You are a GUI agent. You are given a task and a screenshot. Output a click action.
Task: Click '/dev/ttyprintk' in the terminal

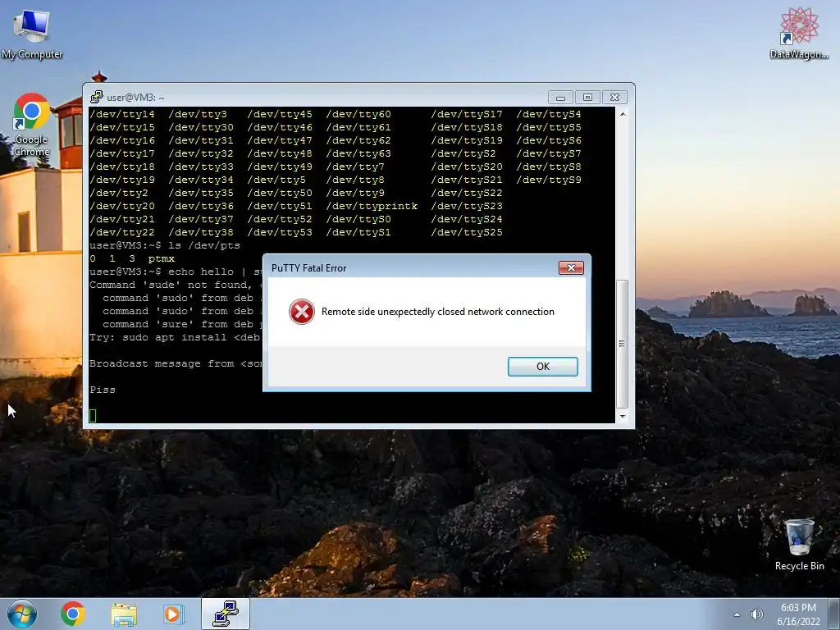pyautogui.click(x=372, y=206)
